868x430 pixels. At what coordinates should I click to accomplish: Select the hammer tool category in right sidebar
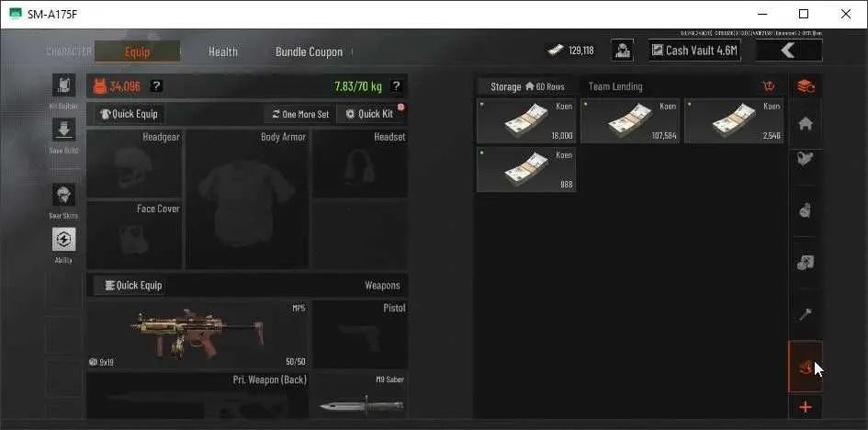pyautogui.click(x=806, y=314)
